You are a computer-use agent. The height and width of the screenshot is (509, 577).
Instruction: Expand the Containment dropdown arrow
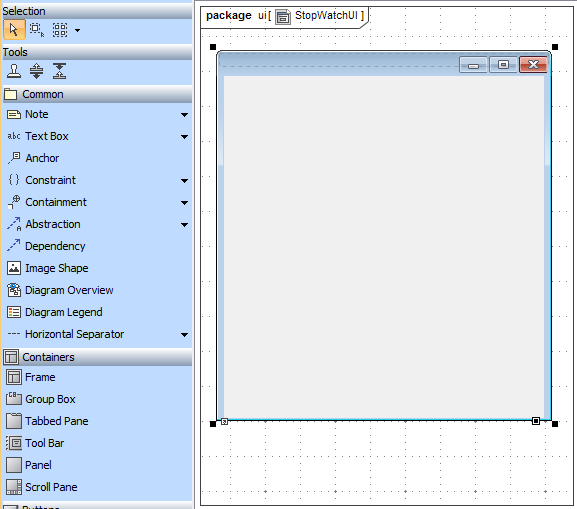coord(184,203)
